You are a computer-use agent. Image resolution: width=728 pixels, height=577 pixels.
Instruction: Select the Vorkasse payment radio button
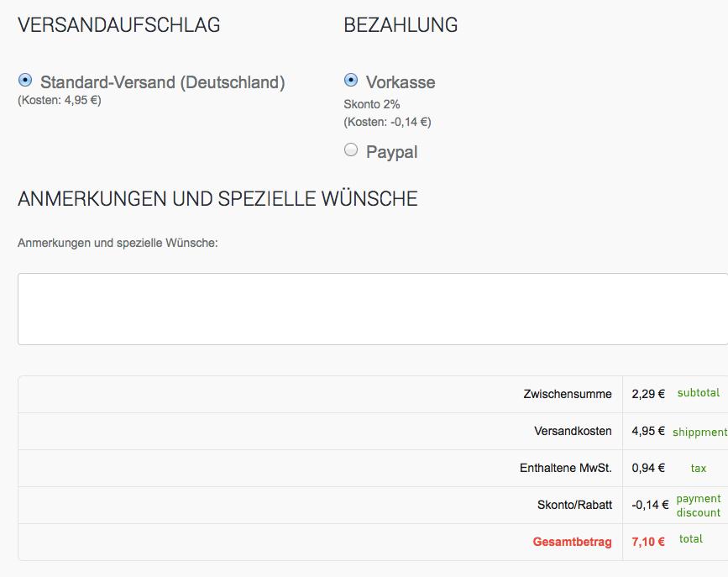[x=351, y=81]
